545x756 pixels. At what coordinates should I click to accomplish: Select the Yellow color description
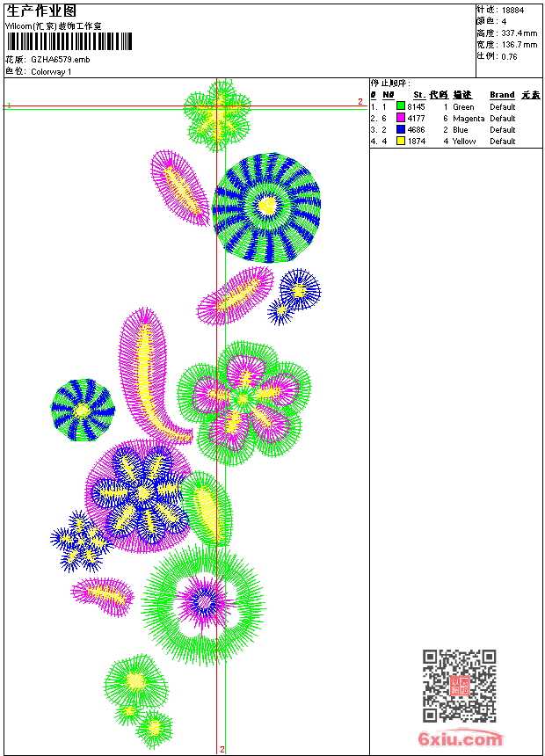click(464, 142)
